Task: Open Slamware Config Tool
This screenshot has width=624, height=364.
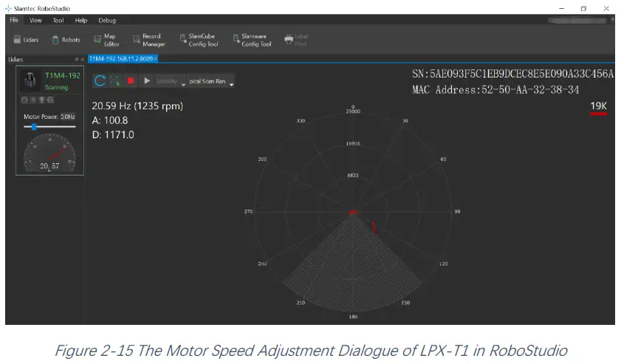Action: click(253, 40)
